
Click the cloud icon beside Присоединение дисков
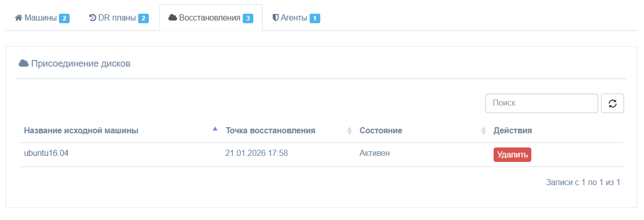pos(24,64)
